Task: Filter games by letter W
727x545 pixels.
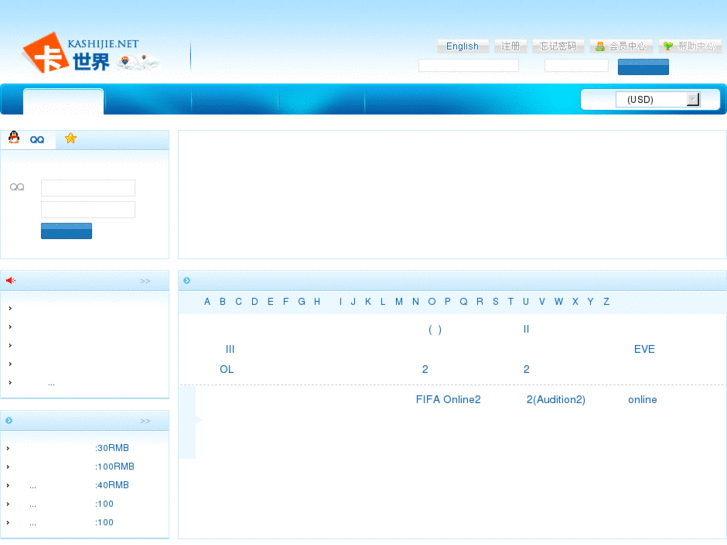Action: click(559, 301)
